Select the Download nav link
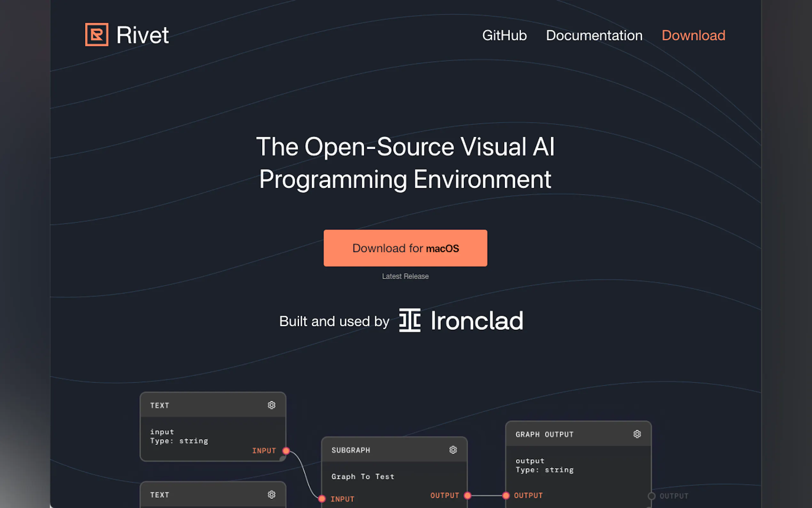The width and height of the screenshot is (812, 508). coord(693,35)
